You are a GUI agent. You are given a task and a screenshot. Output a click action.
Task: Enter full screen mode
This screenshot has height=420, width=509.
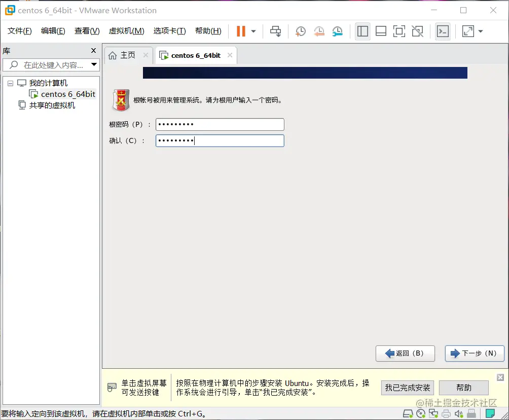coord(399,31)
